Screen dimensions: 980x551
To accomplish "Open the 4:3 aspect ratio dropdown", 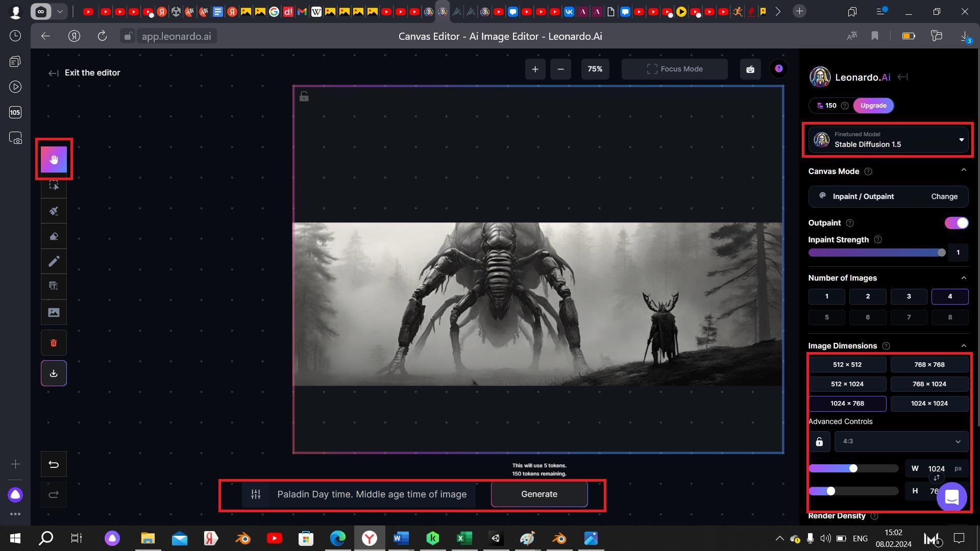I will point(901,442).
